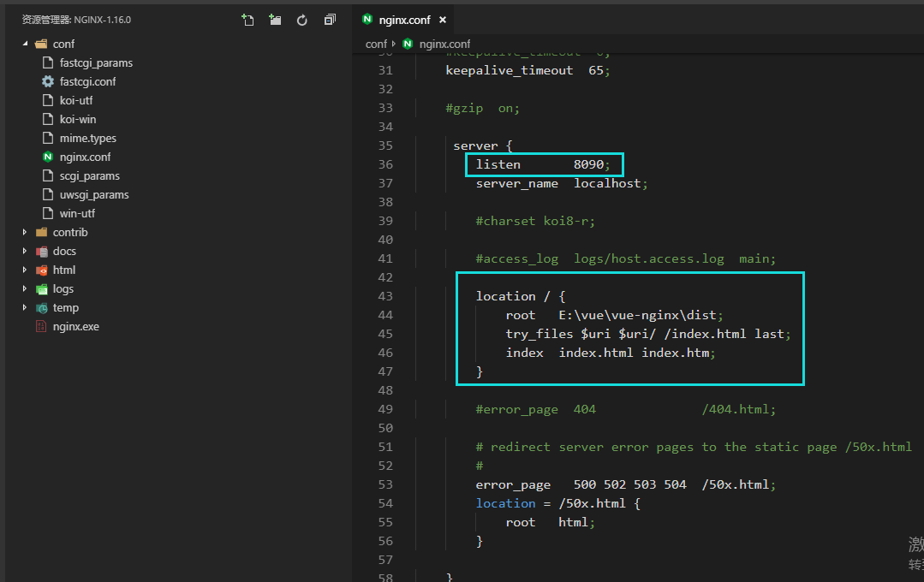The height and width of the screenshot is (582, 924).
Task: Open the koi-win file
Action: tap(78, 120)
